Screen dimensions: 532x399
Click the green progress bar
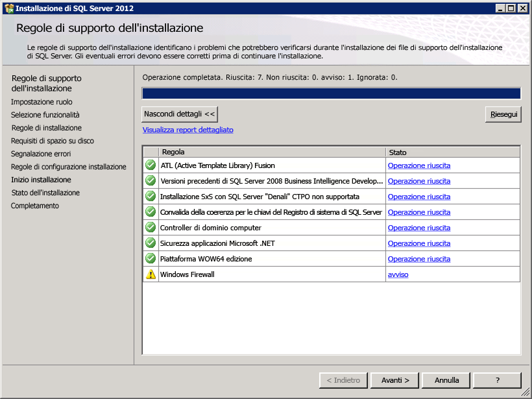(x=330, y=91)
